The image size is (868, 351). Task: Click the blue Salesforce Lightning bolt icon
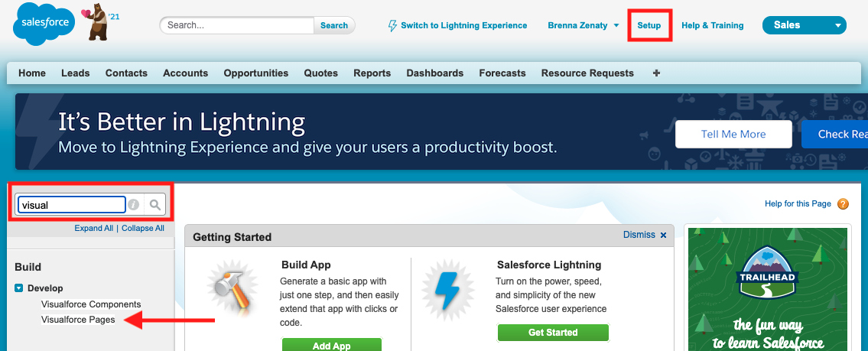[x=447, y=291]
